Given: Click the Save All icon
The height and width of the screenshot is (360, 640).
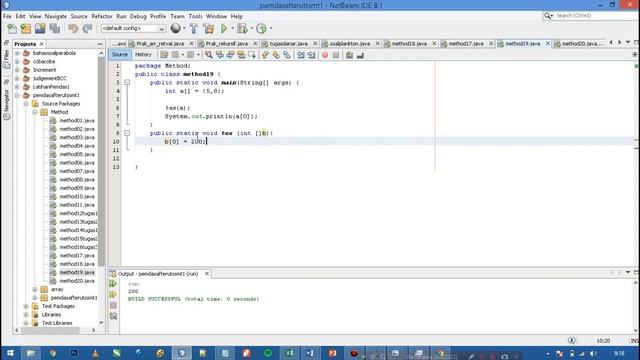Looking at the screenshot, I should (55, 28).
